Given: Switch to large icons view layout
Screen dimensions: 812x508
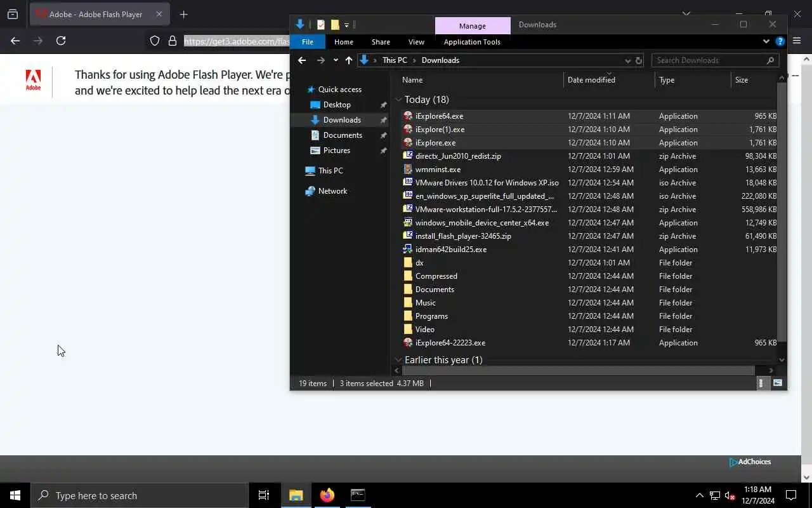Looking at the screenshot, I should [777, 383].
